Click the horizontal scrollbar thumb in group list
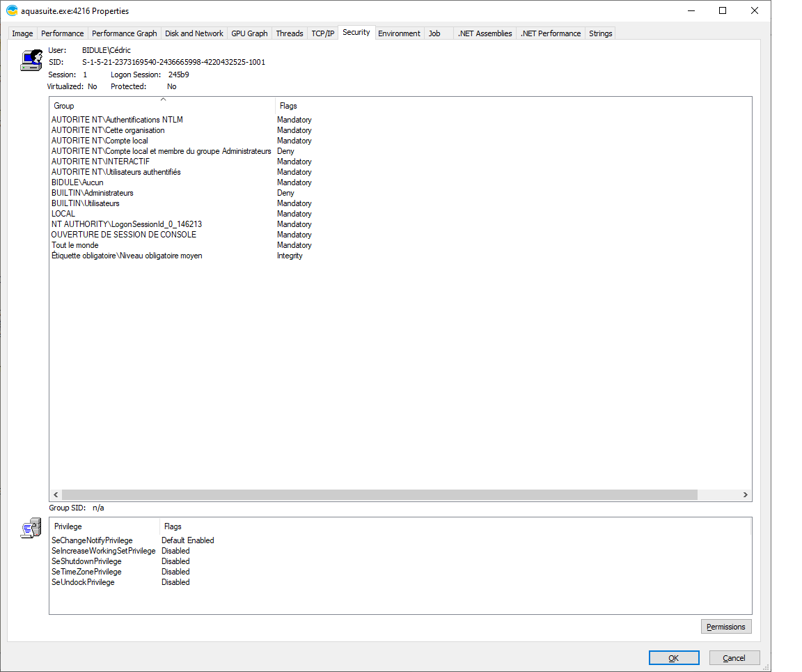 pos(379,494)
